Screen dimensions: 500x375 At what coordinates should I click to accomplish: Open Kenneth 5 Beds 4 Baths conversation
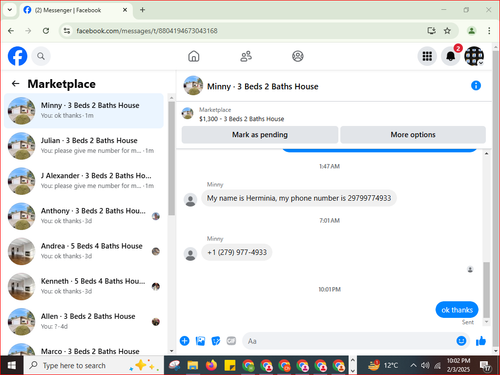pos(84,287)
